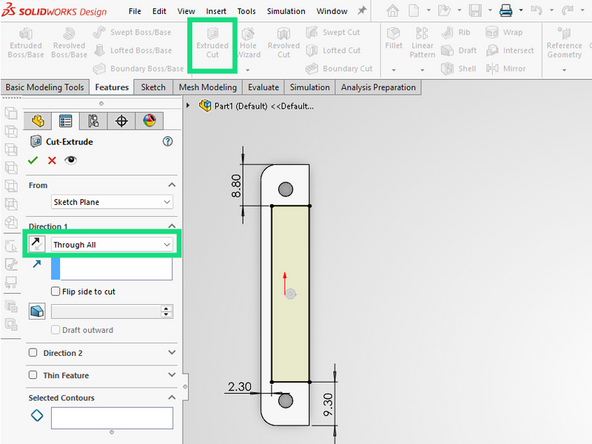
Task: Pin the menu bar open
Action: click(x=362, y=11)
